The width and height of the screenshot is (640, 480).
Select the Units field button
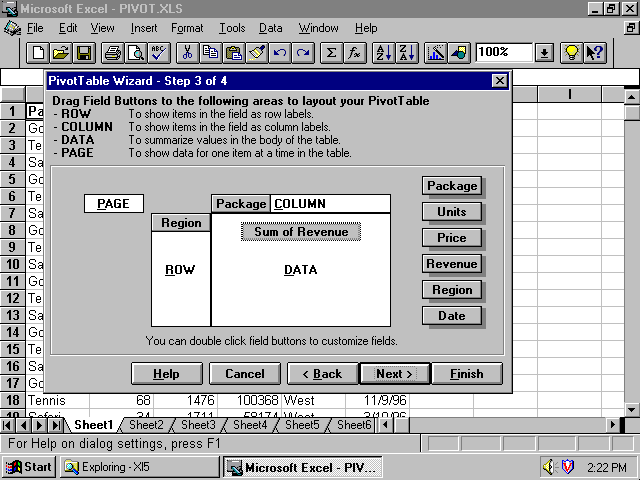(452, 212)
